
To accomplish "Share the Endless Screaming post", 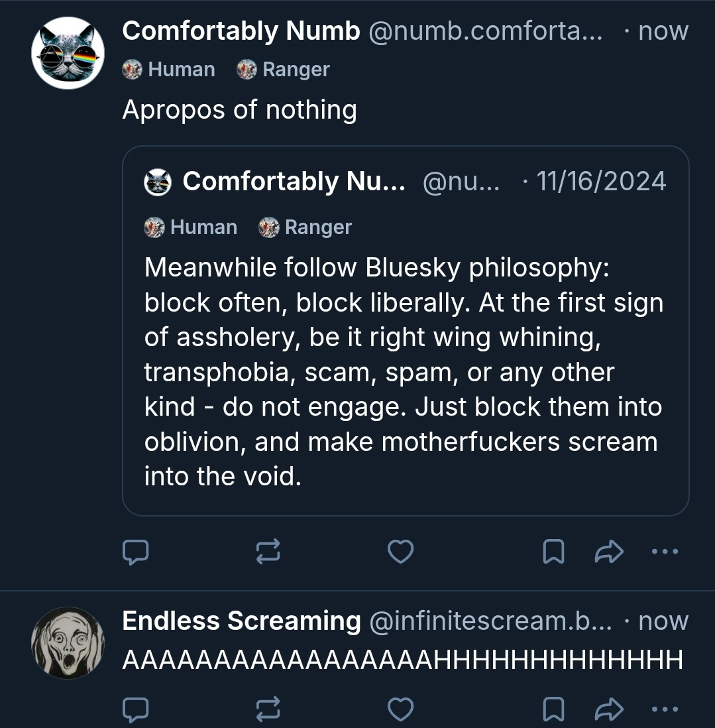I will click(610, 709).
